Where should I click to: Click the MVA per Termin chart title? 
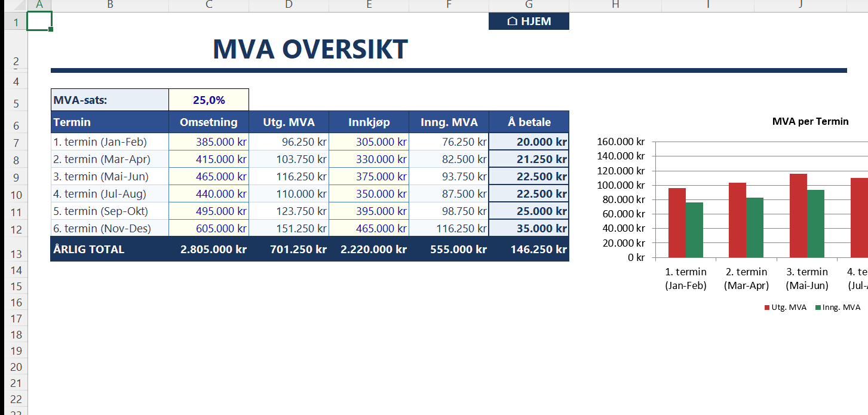[x=810, y=122]
